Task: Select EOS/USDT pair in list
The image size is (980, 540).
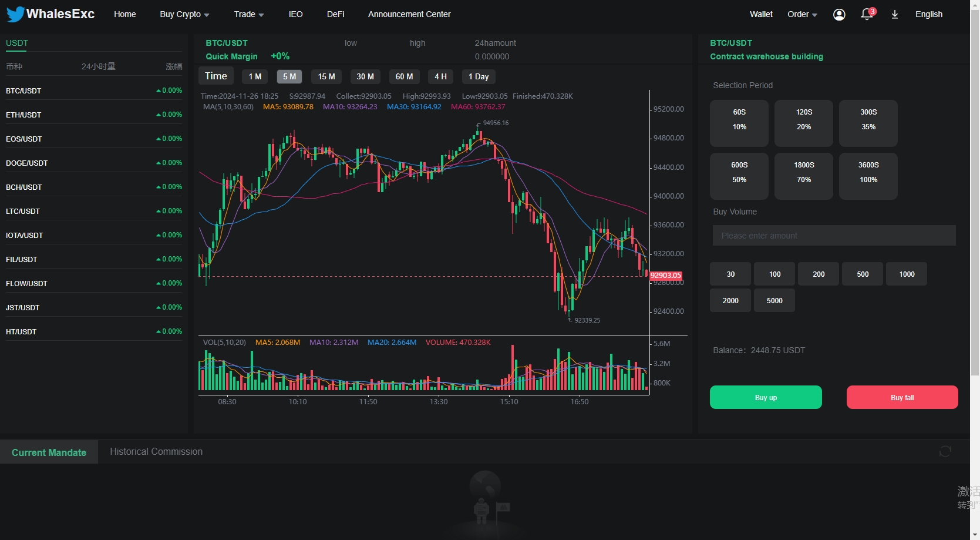Action: click(94, 139)
